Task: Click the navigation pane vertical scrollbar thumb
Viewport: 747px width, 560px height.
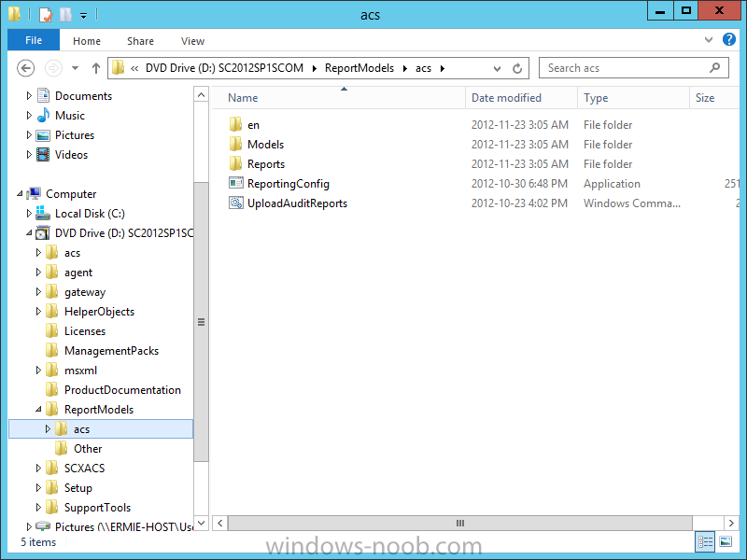Action: click(x=201, y=322)
